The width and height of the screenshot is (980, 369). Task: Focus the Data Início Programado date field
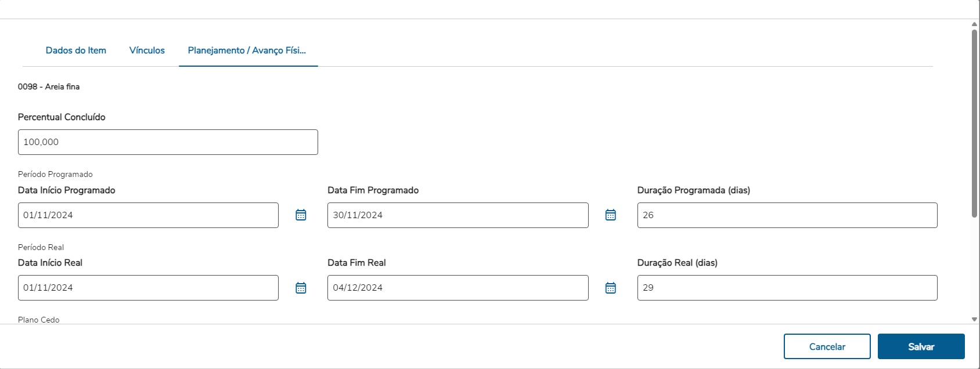(x=148, y=215)
